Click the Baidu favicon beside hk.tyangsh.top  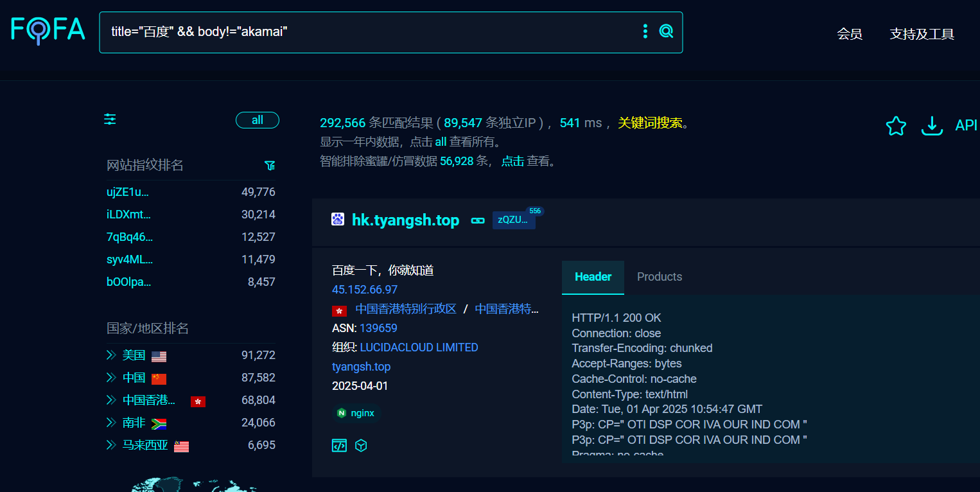tap(338, 220)
